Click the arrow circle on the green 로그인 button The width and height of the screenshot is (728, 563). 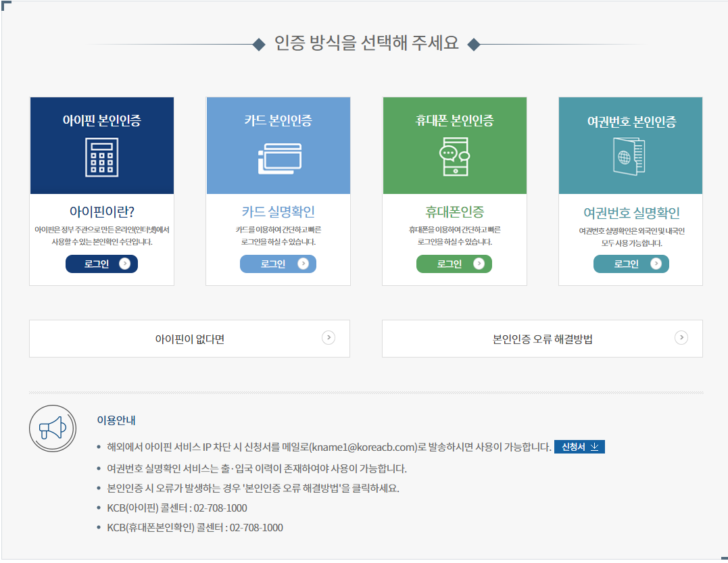coord(479,264)
